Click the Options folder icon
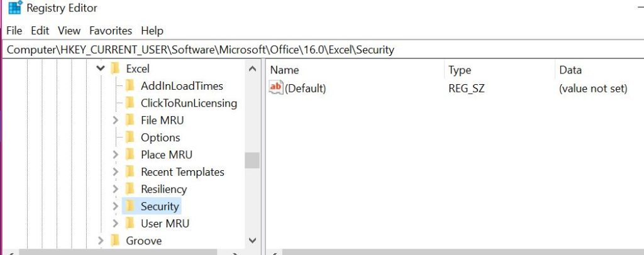 (x=130, y=138)
